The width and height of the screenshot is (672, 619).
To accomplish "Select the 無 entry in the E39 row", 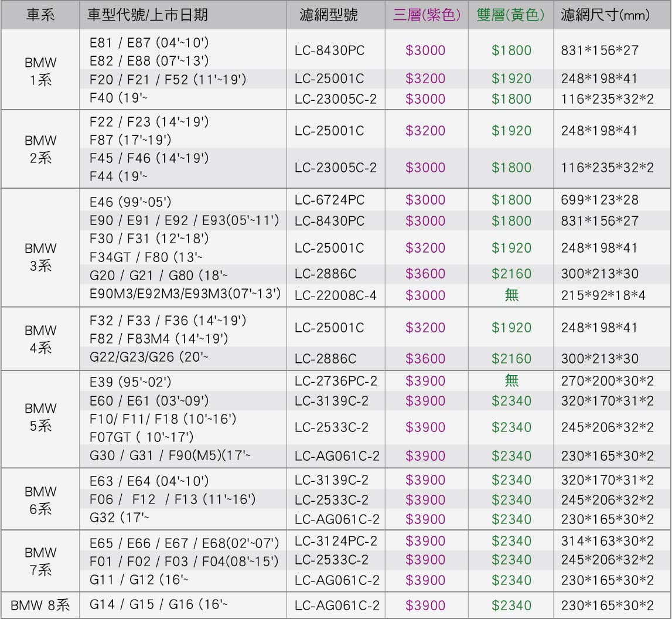I will [511, 380].
